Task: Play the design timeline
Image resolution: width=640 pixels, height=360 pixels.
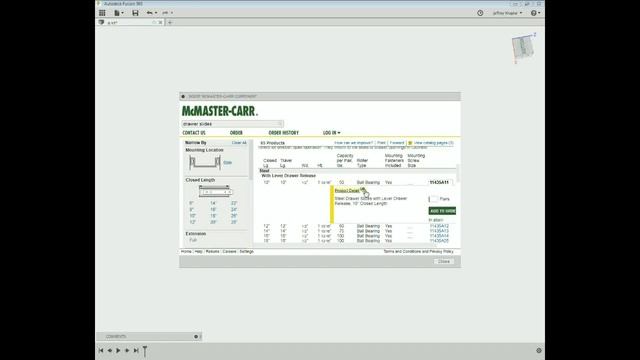Action: coord(118,351)
